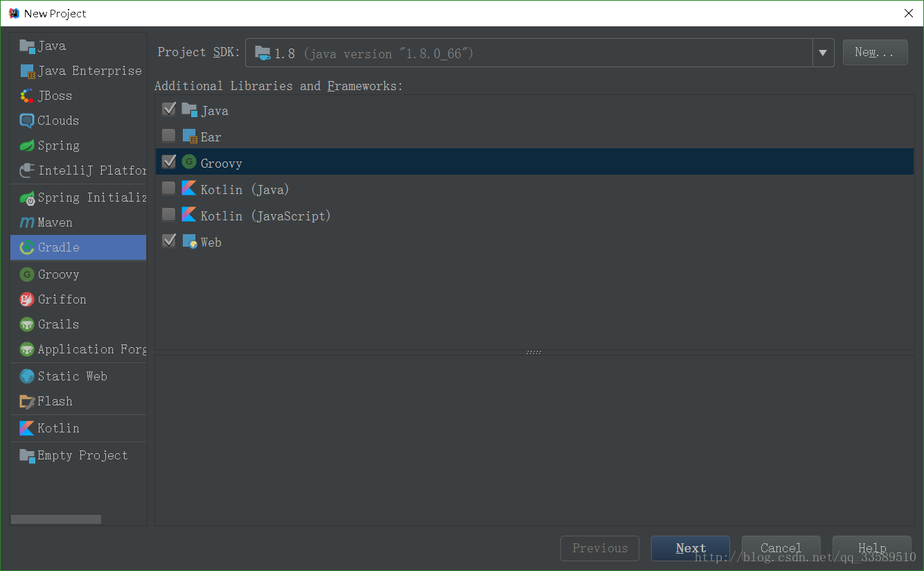Click the JBoss icon in sidebar
This screenshot has width=924, height=571.
pyautogui.click(x=27, y=96)
